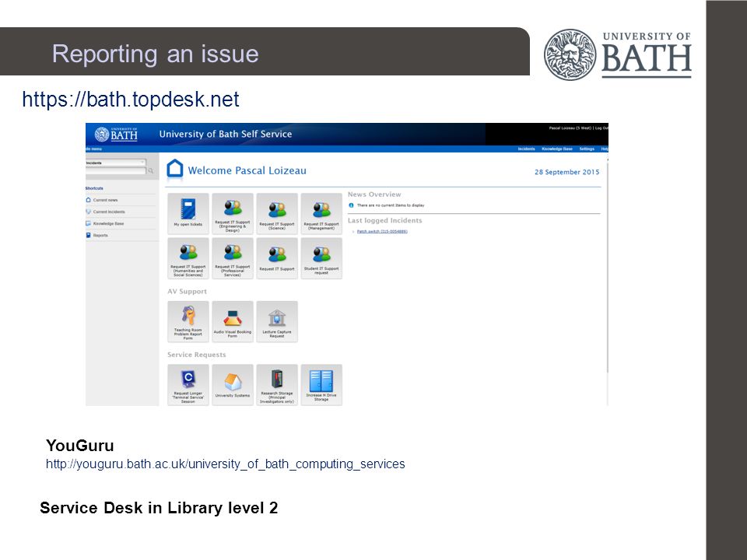Viewport: 747px width, 560px height.
Task: Open Lecture Capture Request tile
Action: coord(277,321)
